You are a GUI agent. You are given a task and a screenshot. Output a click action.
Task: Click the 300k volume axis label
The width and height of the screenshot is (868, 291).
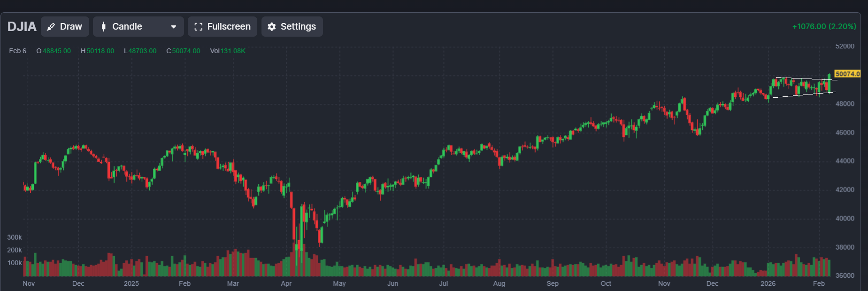(x=15, y=237)
